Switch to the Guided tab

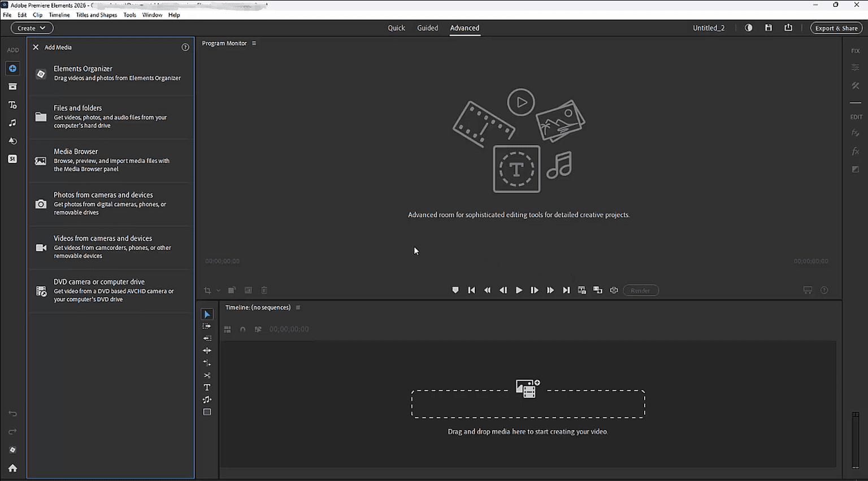click(x=427, y=28)
